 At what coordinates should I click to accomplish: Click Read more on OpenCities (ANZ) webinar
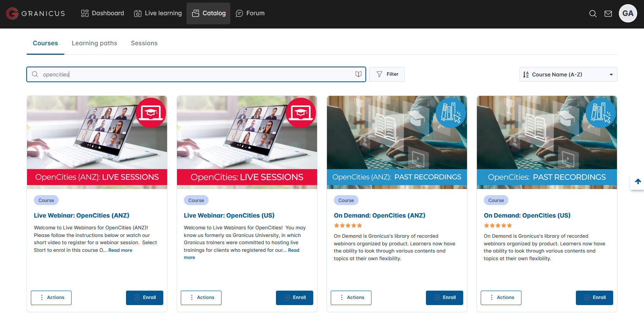click(120, 250)
